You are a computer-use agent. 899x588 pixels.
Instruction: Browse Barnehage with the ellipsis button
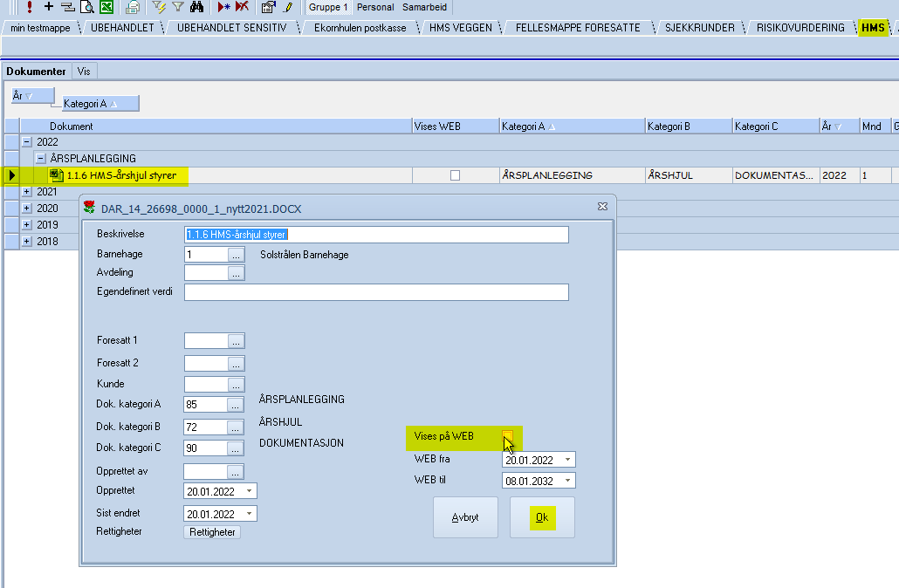(x=236, y=255)
